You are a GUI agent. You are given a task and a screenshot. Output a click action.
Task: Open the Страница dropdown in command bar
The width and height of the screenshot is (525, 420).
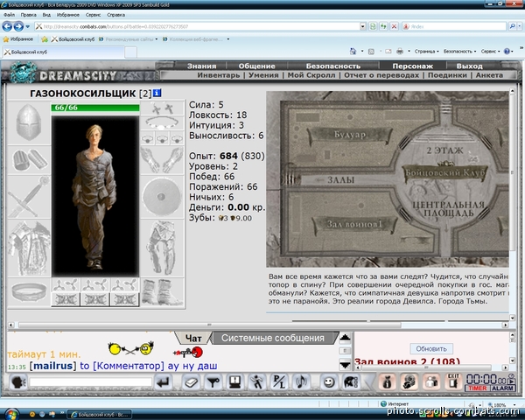427,52
